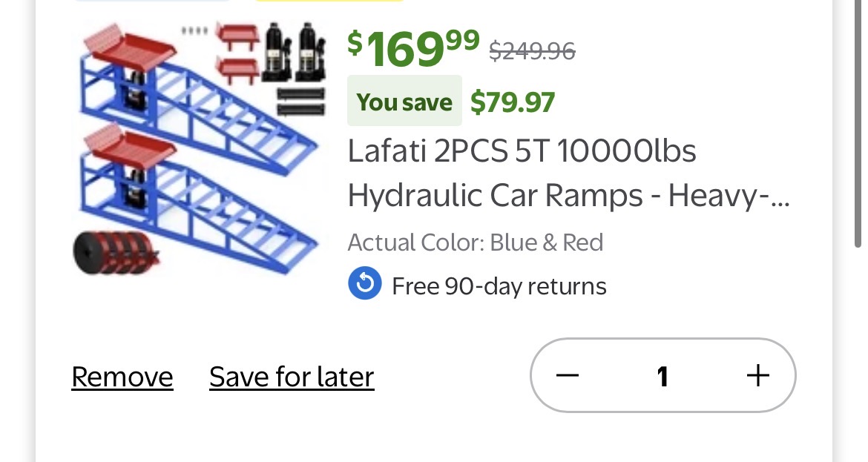868x462 pixels.
Task: Click the Actual Color: Blue & Red label
Action: pyautogui.click(x=476, y=242)
